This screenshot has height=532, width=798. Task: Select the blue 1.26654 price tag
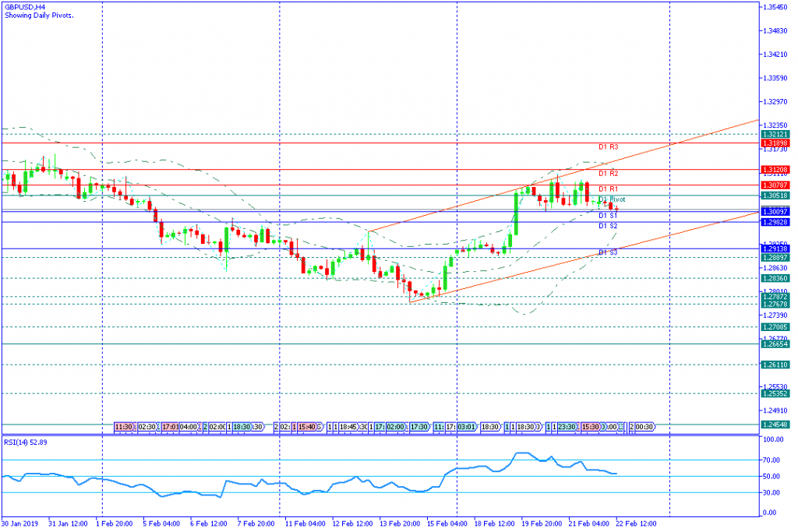point(776,344)
